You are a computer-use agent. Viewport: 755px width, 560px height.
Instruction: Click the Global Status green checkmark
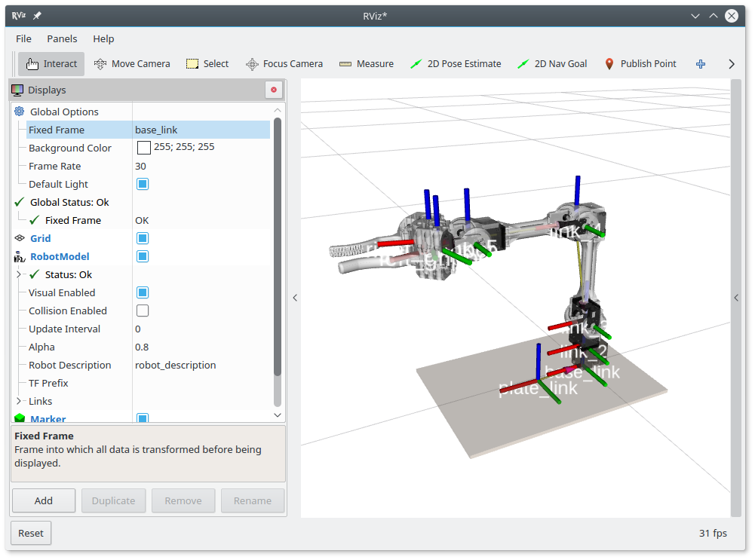coord(20,202)
